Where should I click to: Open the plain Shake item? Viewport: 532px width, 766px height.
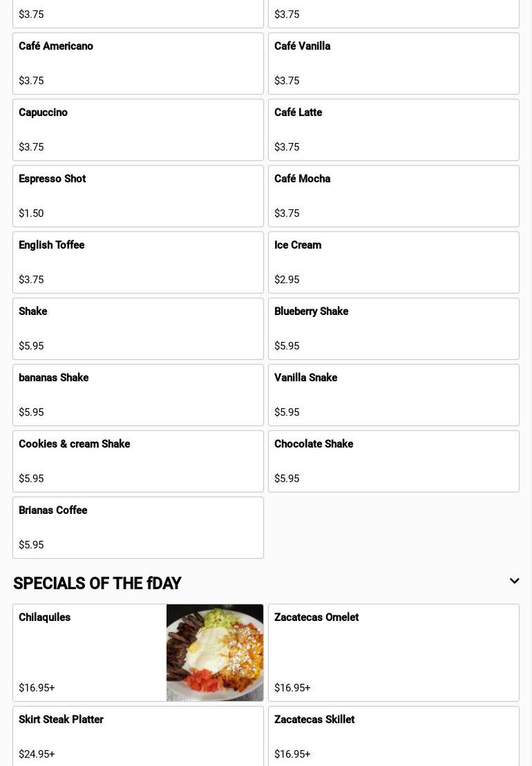tap(137, 329)
